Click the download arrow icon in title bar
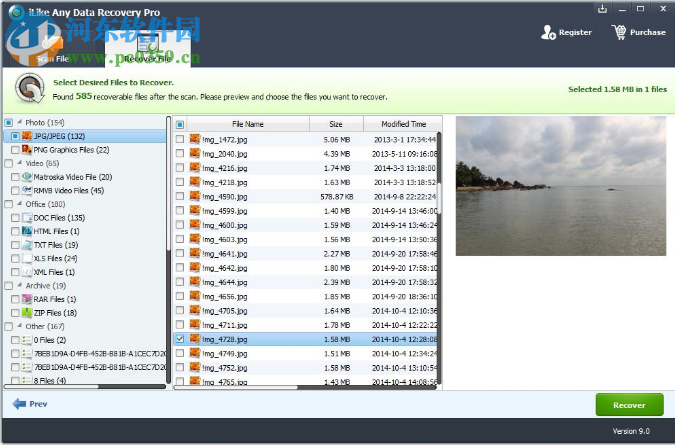Image resolution: width=675 pixels, height=445 pixels. [602, 9]
